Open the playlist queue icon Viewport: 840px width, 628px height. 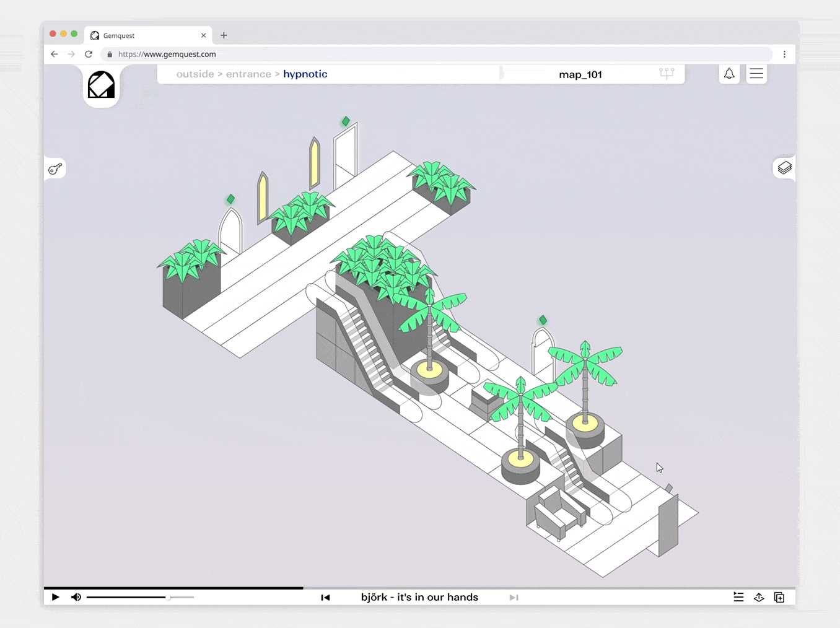pos(738,597)
